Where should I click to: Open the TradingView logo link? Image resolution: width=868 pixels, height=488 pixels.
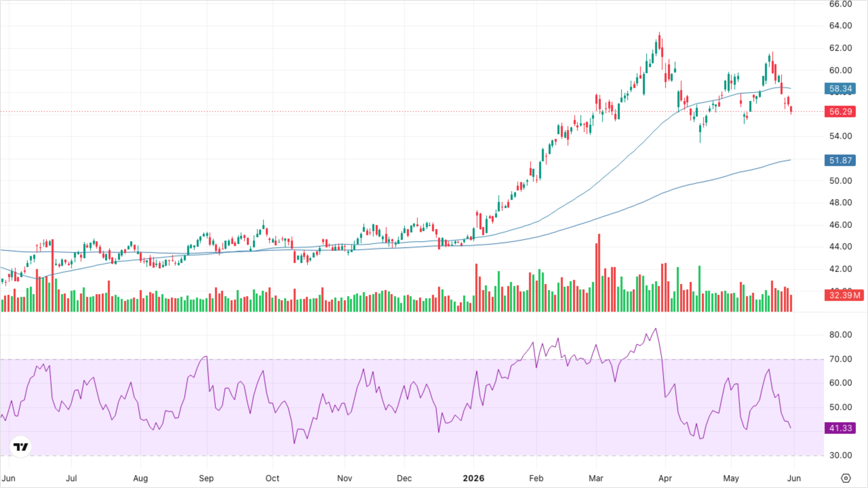(x=21, y=447)
